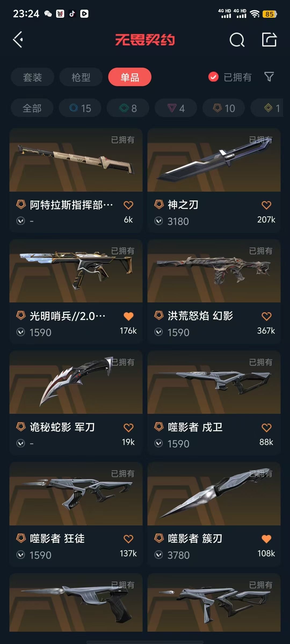Select the 单品 tab
This screenshot has height=644, width=290.
[130, 77]
